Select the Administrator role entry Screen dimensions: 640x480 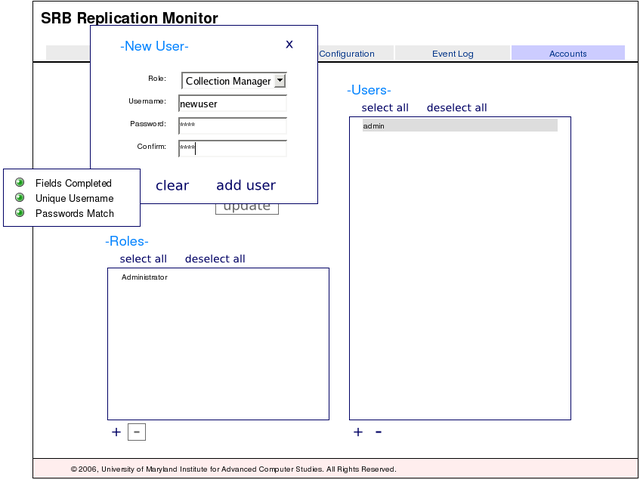click(144, 277)
